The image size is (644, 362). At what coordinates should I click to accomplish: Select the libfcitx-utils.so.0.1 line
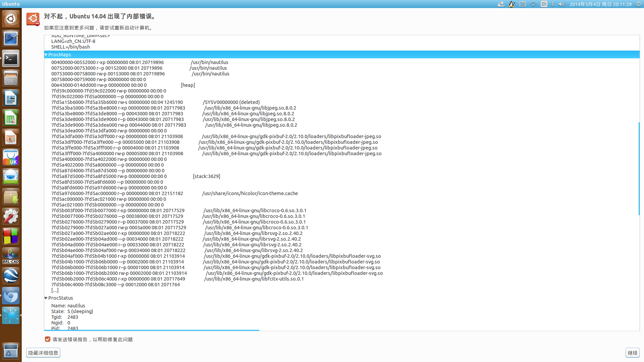click(x=177, y=279)
